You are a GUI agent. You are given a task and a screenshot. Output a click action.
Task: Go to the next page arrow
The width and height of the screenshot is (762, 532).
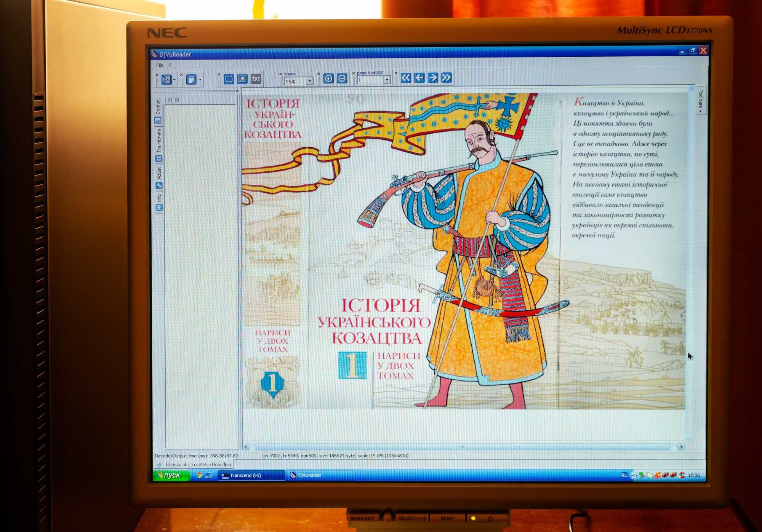(433, 78)
